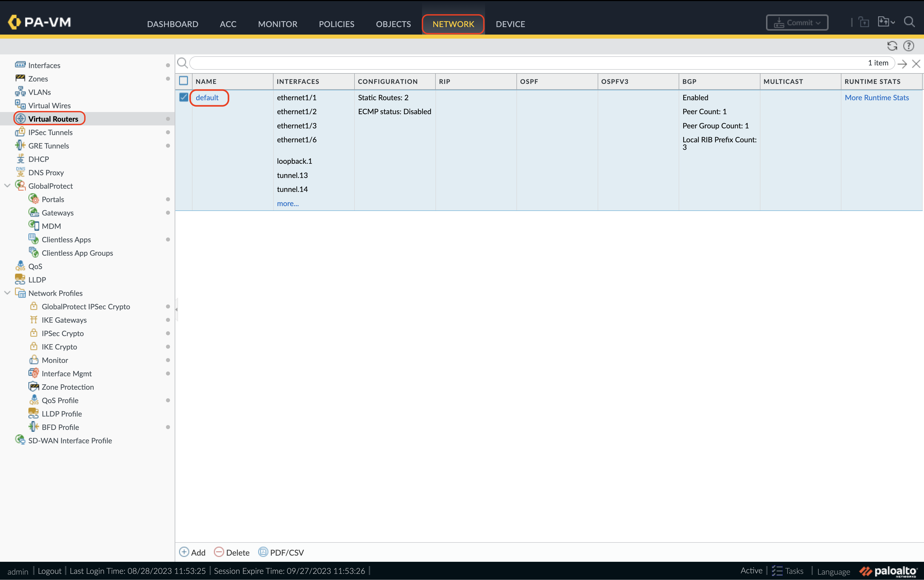
Task: Switch to the DEVICE tab
Action: point(510,24)
